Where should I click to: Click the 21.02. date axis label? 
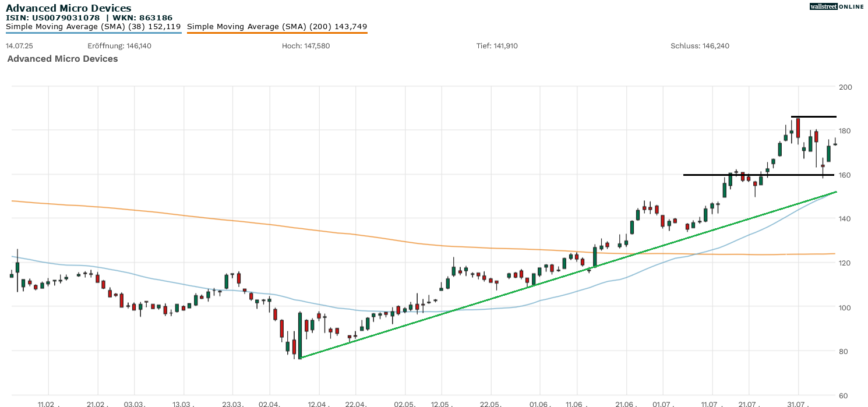(97, 404)
